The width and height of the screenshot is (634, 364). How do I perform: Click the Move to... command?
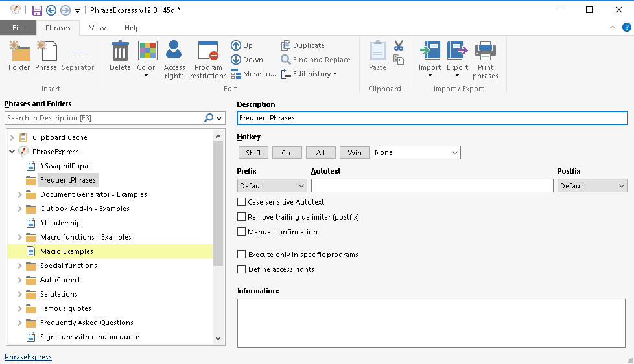253,74
